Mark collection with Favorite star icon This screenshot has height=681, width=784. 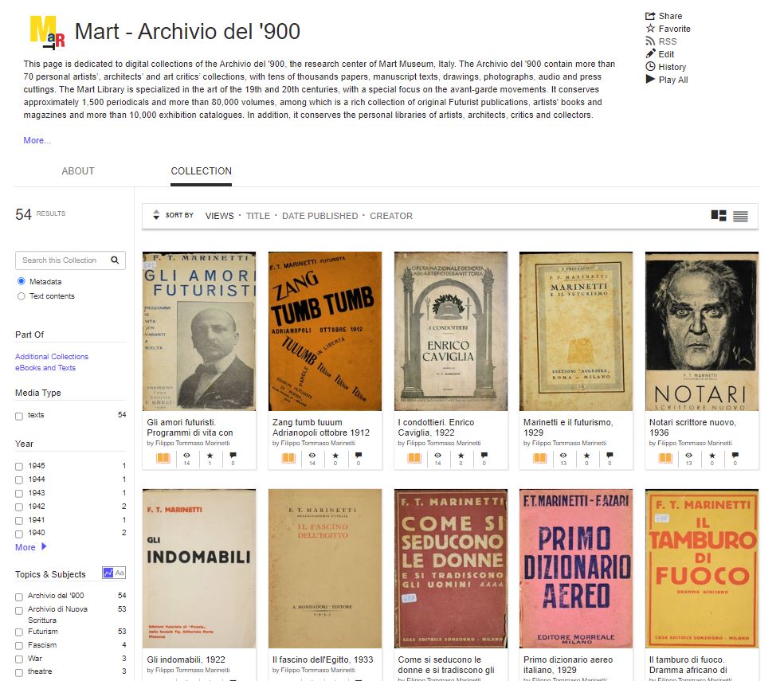(650, 29)
